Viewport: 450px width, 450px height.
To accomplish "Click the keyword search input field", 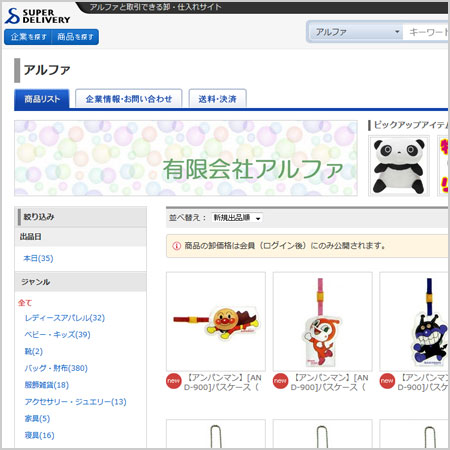I will 426,32.
